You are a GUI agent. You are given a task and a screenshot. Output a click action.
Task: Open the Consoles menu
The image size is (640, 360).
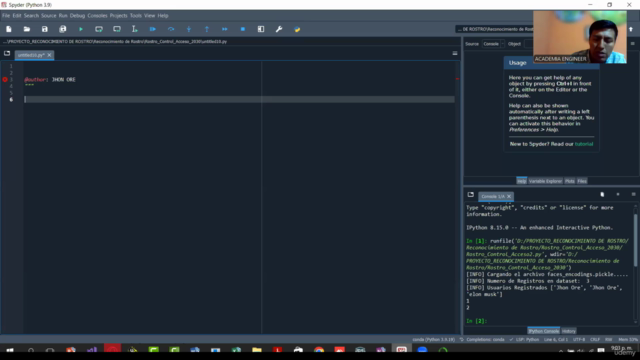point(97,16)
